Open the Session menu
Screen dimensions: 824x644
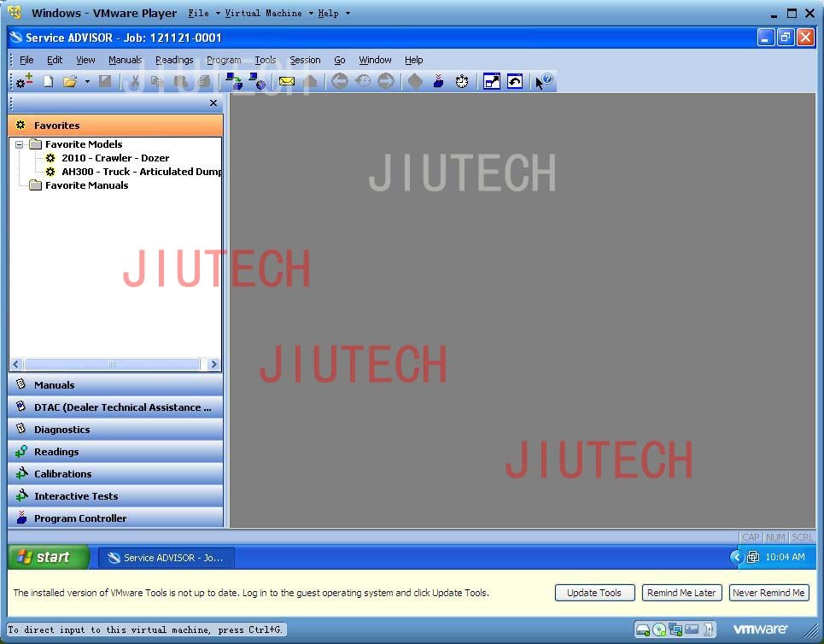305,60
